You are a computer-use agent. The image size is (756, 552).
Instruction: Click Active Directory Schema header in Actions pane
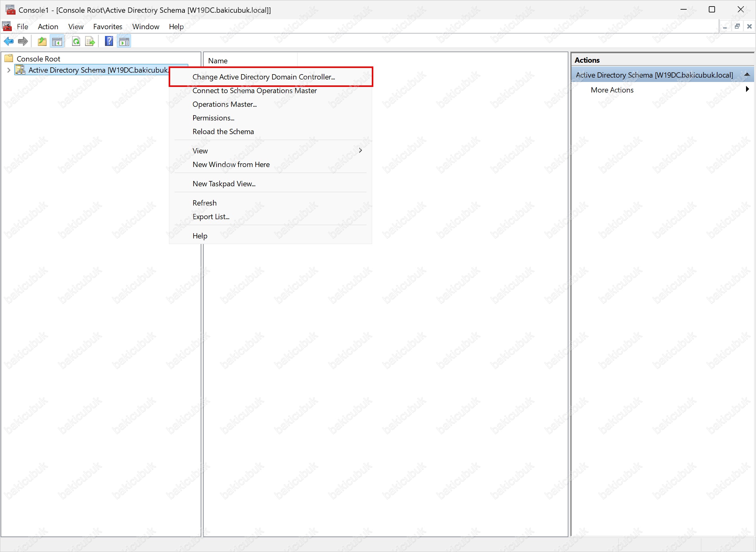(x=662, y=75)
